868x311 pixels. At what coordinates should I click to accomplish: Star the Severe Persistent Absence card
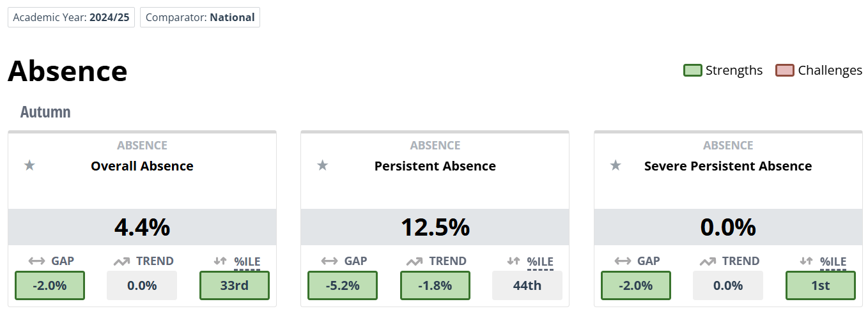click(x=616, y=166)
